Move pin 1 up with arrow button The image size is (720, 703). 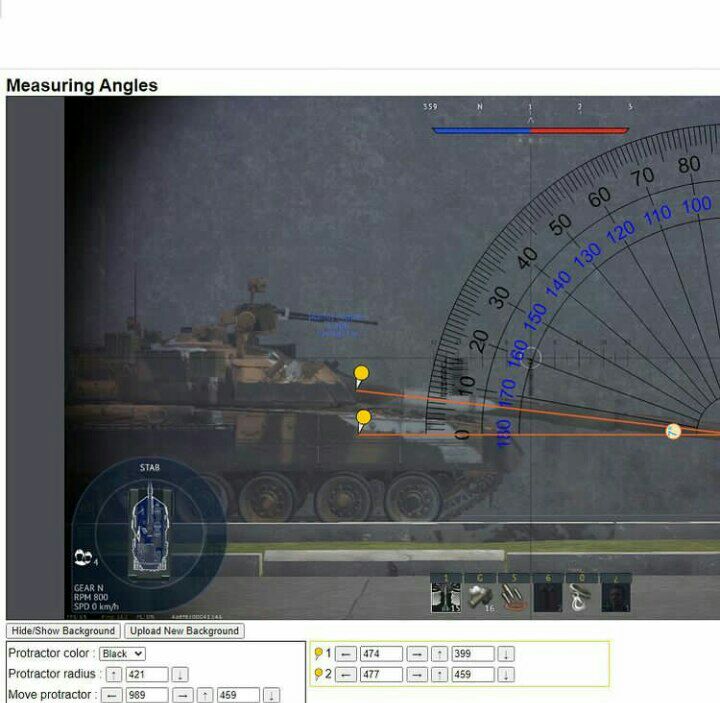(439, 653)
